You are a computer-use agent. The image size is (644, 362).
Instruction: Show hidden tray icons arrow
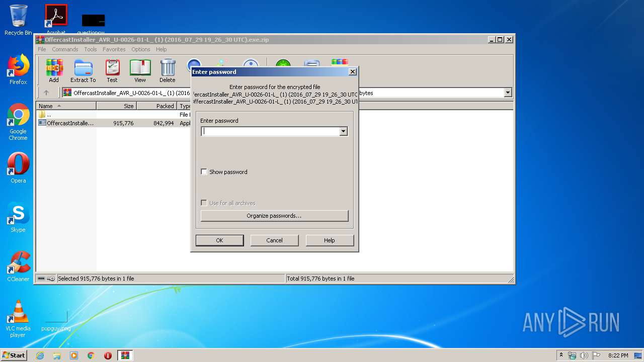561,355
